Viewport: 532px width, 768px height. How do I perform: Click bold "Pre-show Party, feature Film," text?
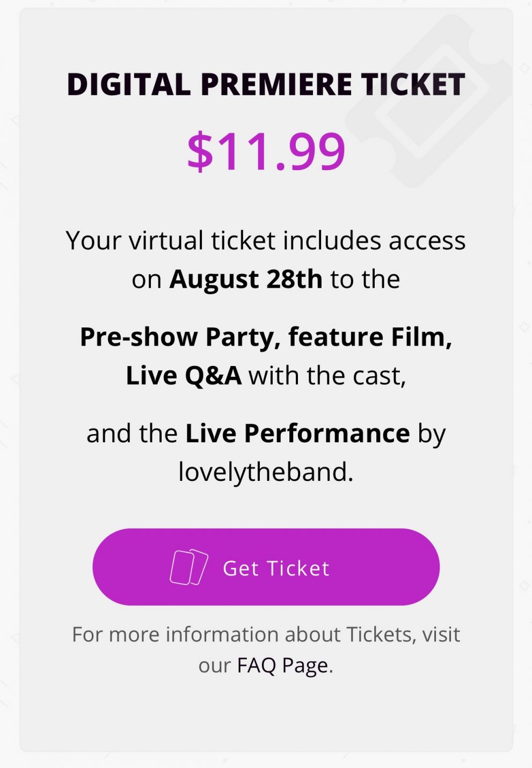(266, 337)
